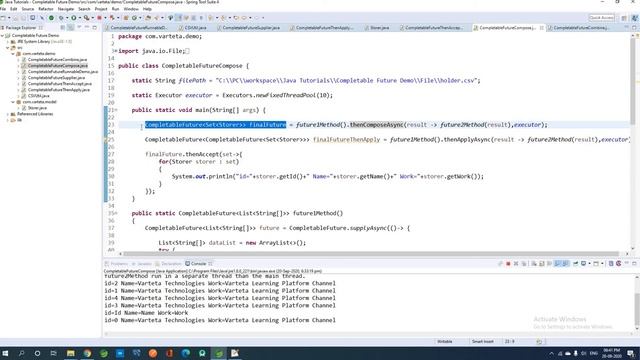Toggle Link with Editor in Package Explorer
Image resolution: width=640 pixels, height=360 pixels.
[x=71, y=28]
